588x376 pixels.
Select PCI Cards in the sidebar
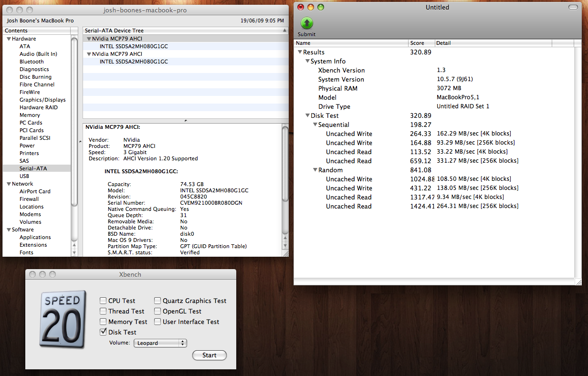point(31,130)
